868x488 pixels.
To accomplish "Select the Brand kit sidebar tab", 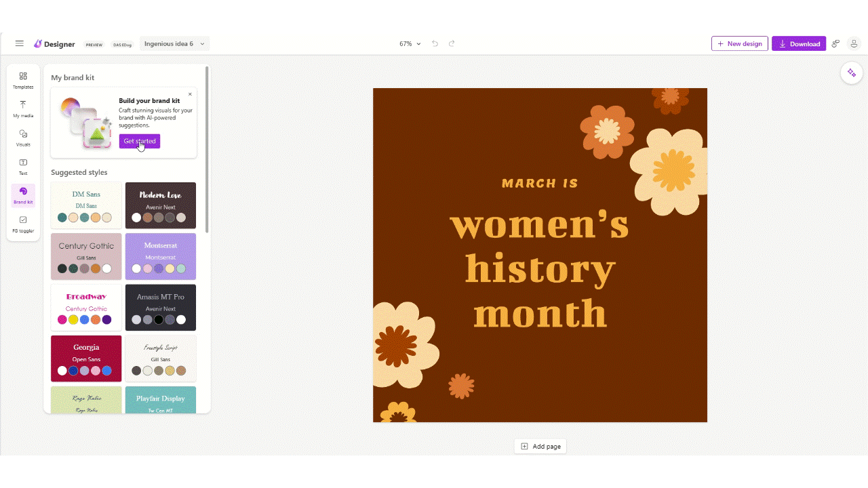I will 23,196.
